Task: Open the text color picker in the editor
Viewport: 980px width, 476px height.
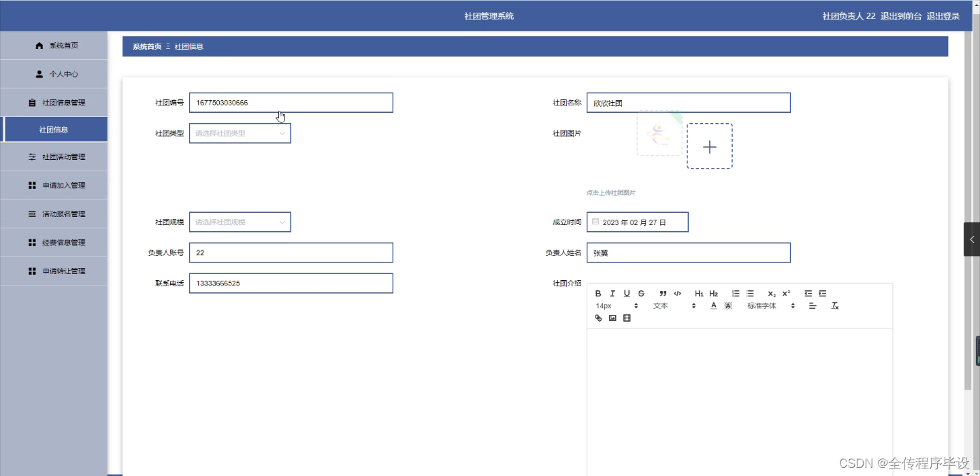Action: click(x=713, y=306)
